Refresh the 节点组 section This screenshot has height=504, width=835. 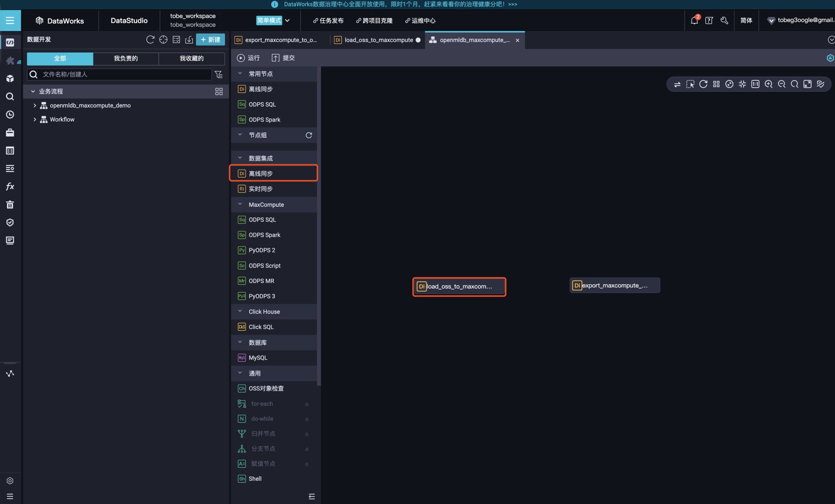(309, 135)
